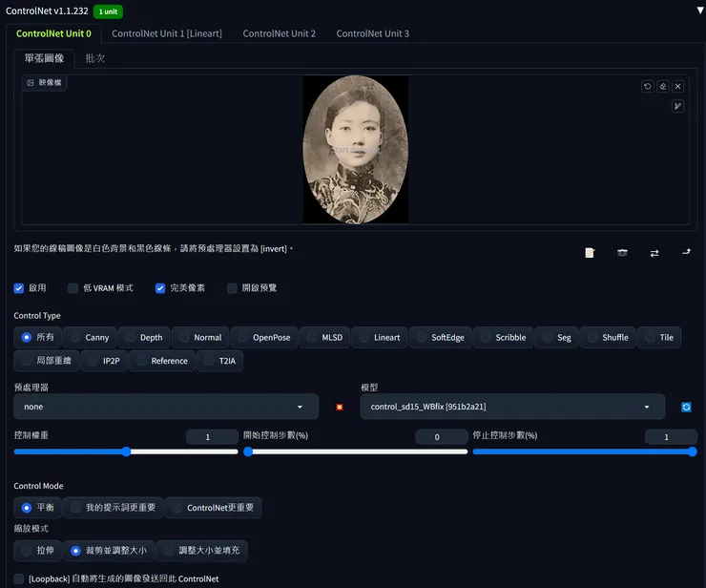Select the Seg control type
This screenshot has width=706, height=588.
[557, 338]
